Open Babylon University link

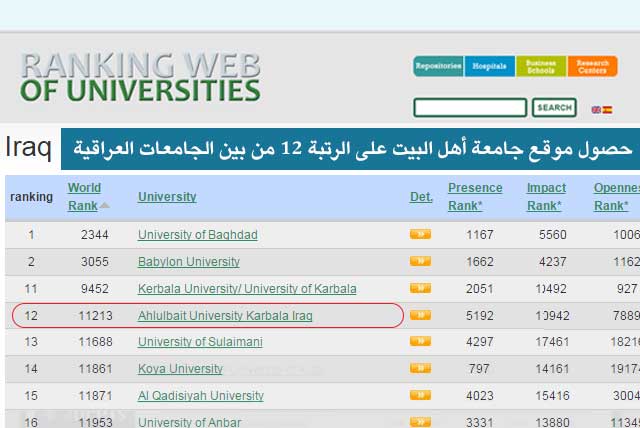[189, 262]
